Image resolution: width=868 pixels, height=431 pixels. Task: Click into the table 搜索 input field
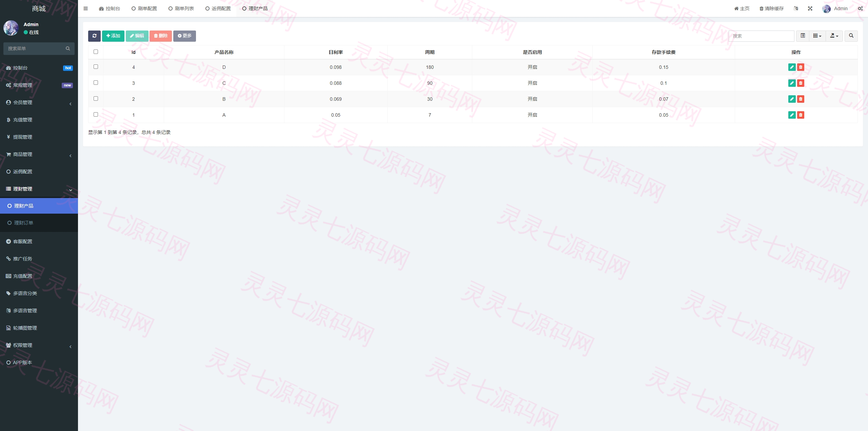click(762, 36)
